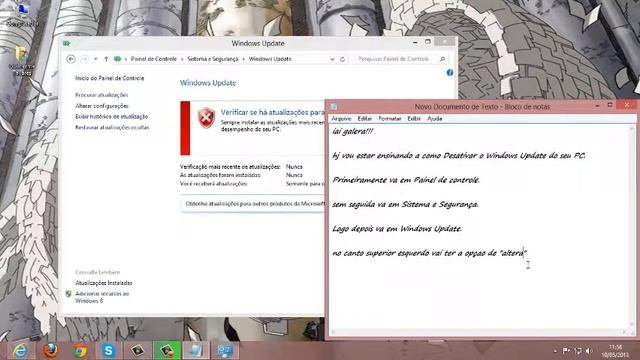Screen dimensions: 640x360
Task: Close the Notepad window
Action: point(627,105)
